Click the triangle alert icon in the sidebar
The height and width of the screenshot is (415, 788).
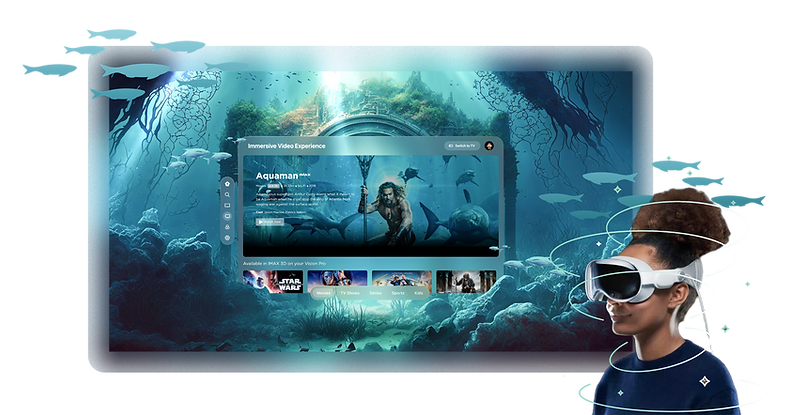tap(227, 227)
